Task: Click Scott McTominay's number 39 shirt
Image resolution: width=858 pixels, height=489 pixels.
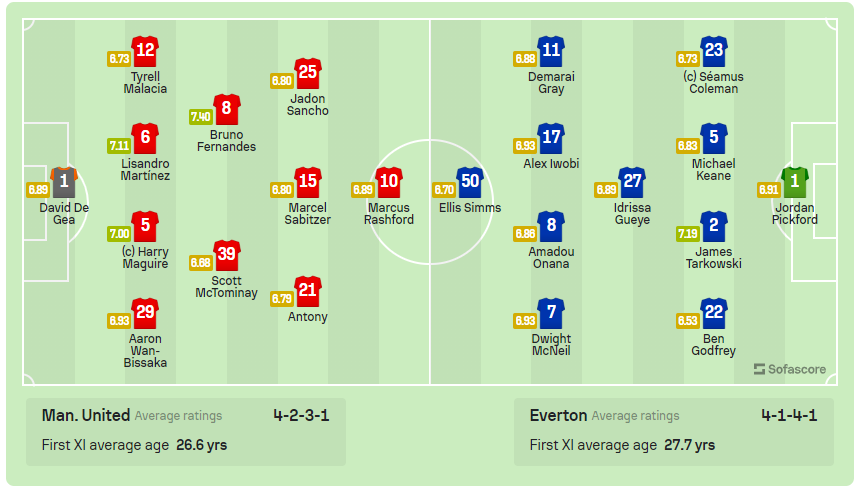Action: pos(227,255)
